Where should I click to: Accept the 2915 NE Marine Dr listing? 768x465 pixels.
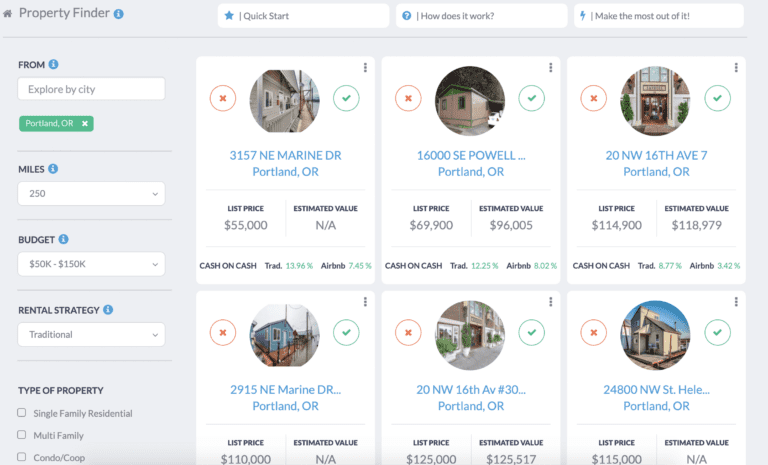coord(346,332)
